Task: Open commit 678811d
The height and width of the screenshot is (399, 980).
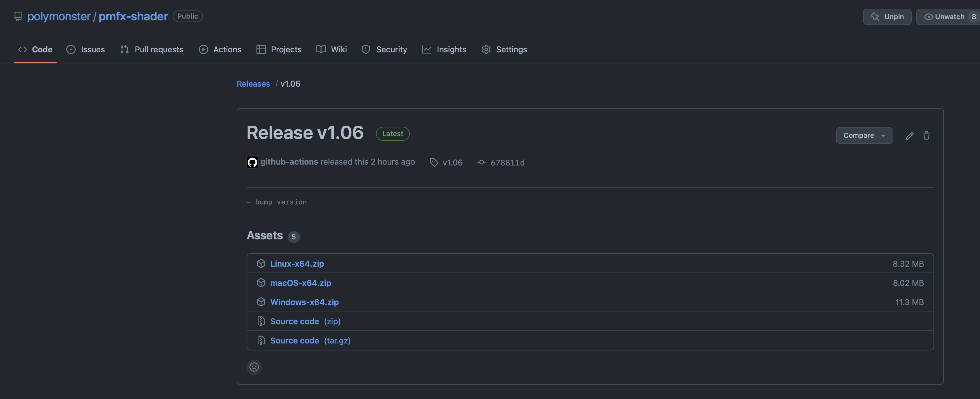Action: click(x=507, y=162)
